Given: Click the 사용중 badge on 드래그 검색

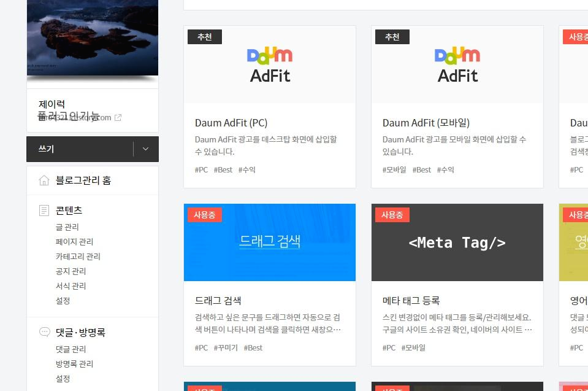Looking at the screenshot, I should 205,215.
